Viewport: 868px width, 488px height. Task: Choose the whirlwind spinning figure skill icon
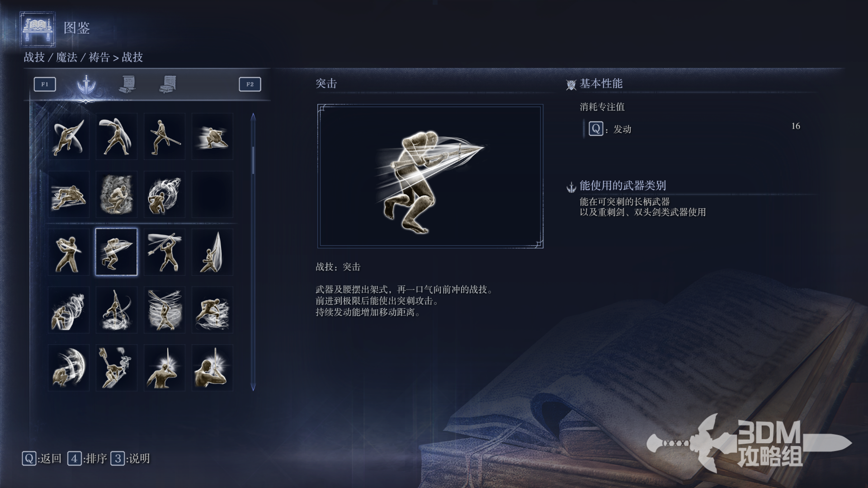[164, 194]
